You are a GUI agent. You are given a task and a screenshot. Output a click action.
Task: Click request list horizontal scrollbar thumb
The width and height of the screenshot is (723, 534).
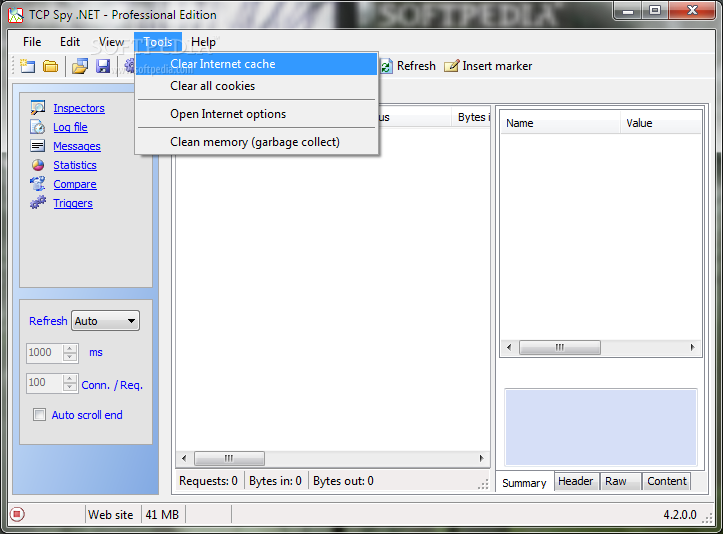[229, 458]
